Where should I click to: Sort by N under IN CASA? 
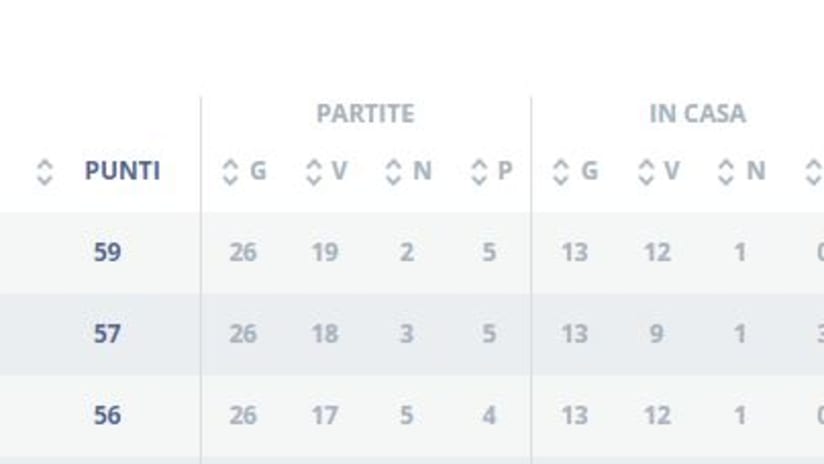pos(741,171)
